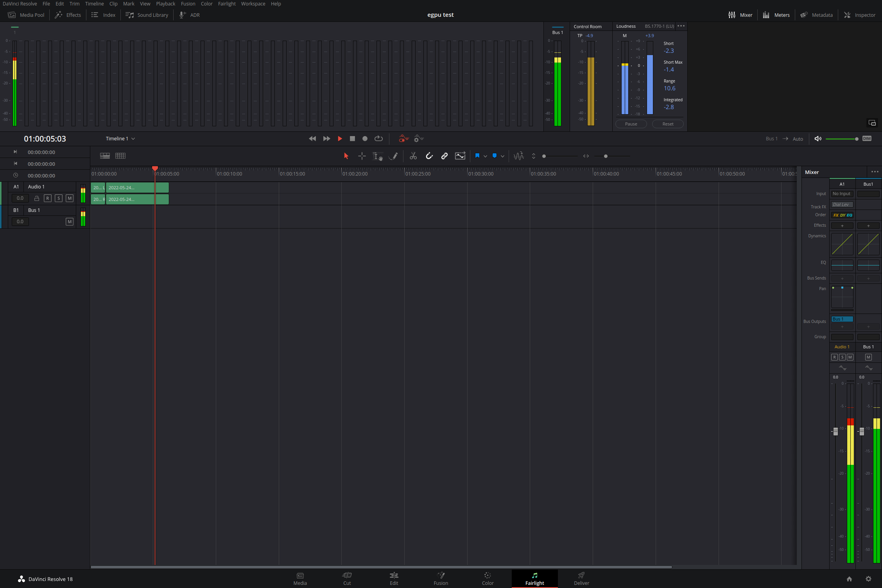The width and height of the screenshot is (882, 588).
Task: Open Bus1 EQ graph in mixer
Action: [x=868, y=265]
